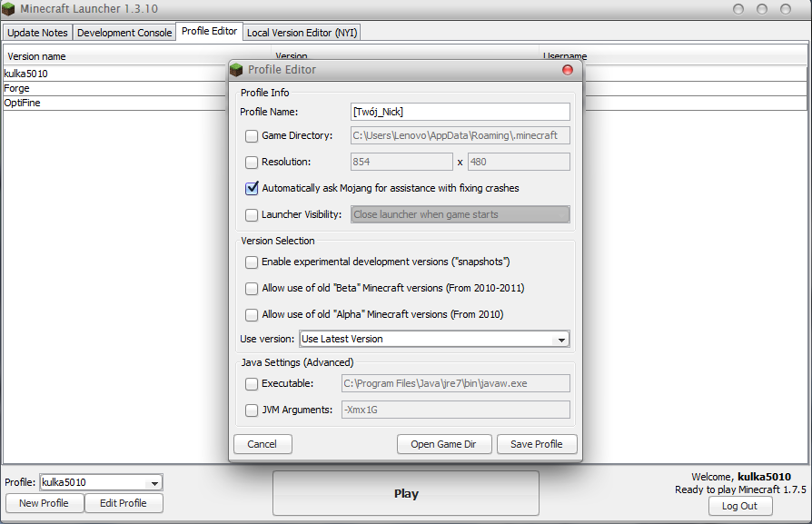Click the Edit Profile button
Image resolution: width=812 pixels, height=524 pixels.
124,503
